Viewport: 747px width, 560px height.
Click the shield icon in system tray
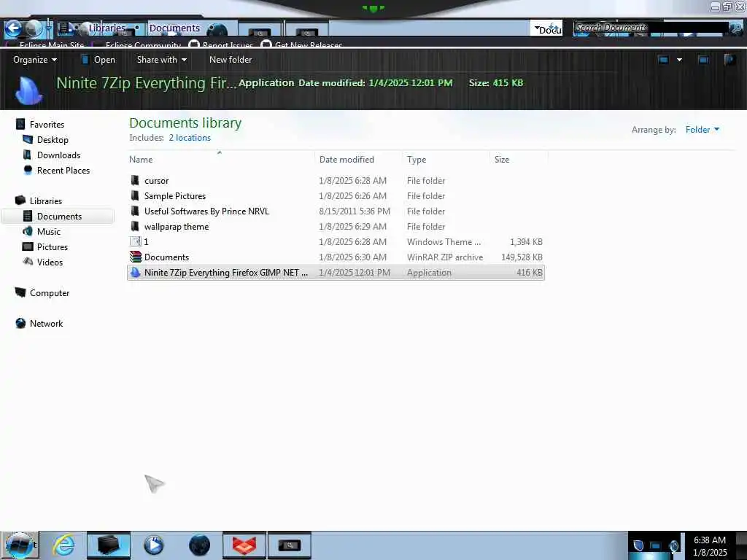point(639,545)
